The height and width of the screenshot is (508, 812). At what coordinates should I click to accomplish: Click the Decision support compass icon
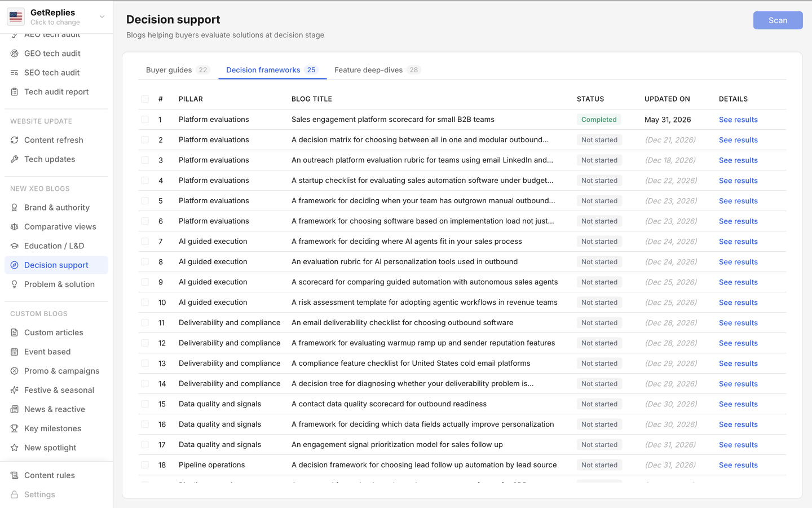(x=15, y=265)
